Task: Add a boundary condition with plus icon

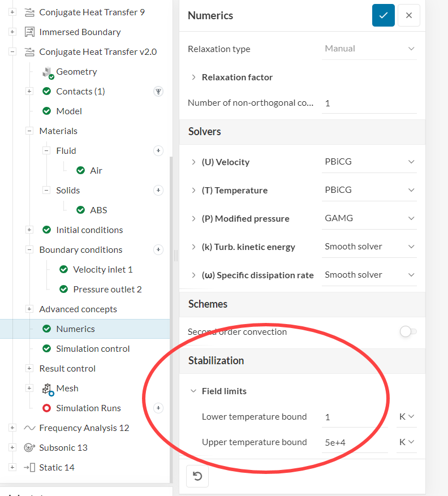Action: [158, 249]
